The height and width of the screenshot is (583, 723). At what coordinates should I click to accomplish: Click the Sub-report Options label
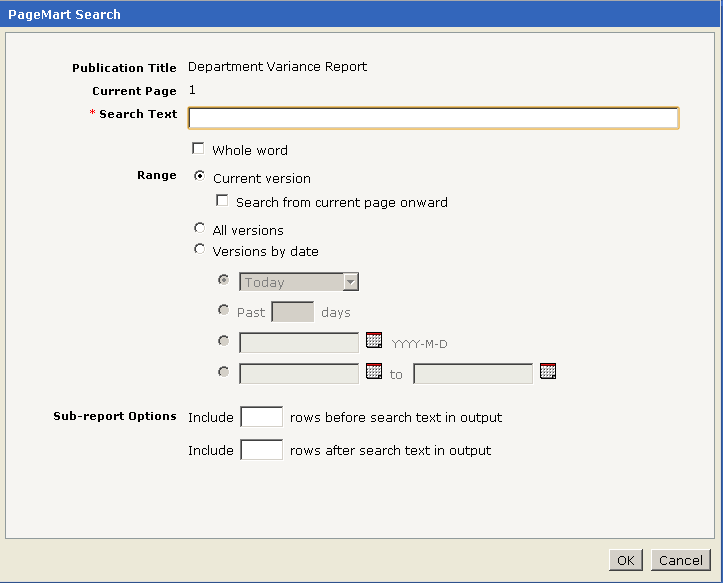point(115,416)
